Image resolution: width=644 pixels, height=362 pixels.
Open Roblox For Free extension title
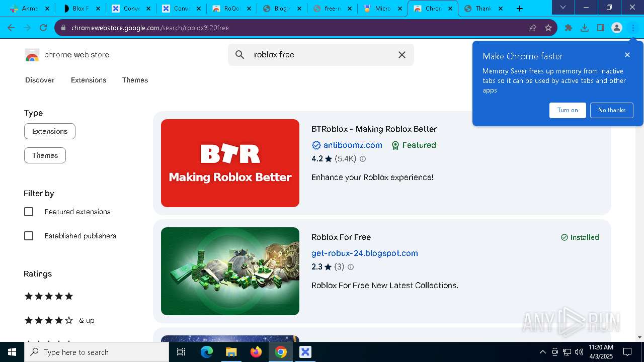[341, 237]
